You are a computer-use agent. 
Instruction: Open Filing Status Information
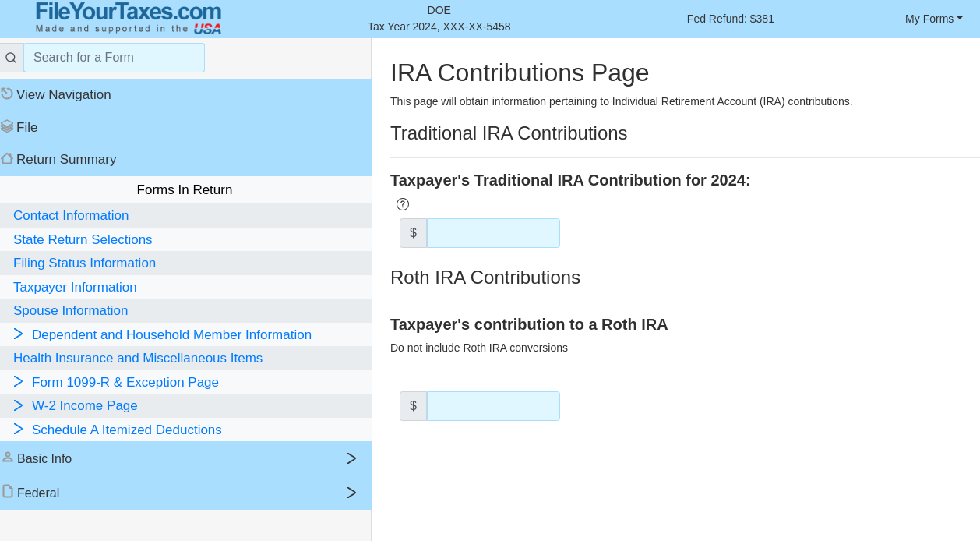[x=84, y=263]
